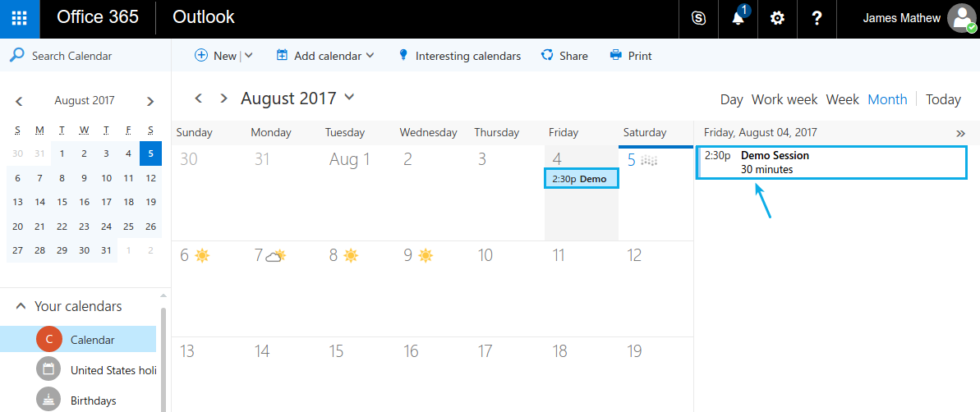The height and width of the screenshot is (412, 980).
Task: Go to next month in mini calendar
Action: tap(150, 100)
